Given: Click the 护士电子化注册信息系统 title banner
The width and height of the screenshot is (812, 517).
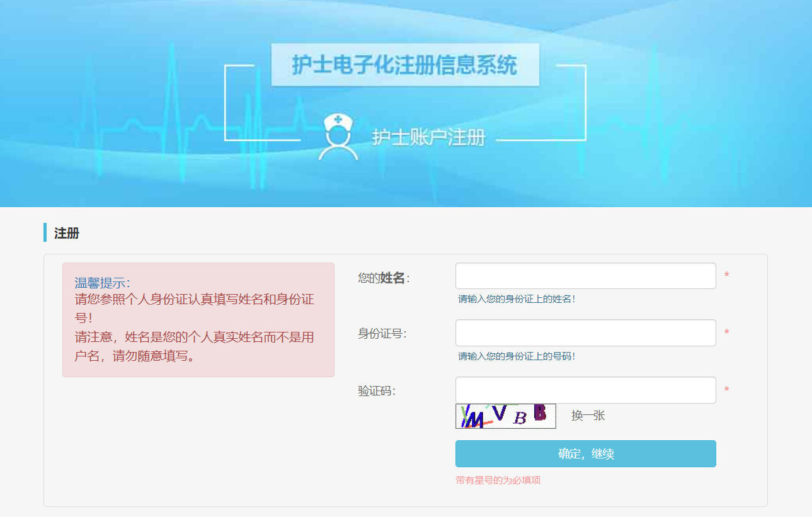Looking at the screenshot, I should pos(404,65).
